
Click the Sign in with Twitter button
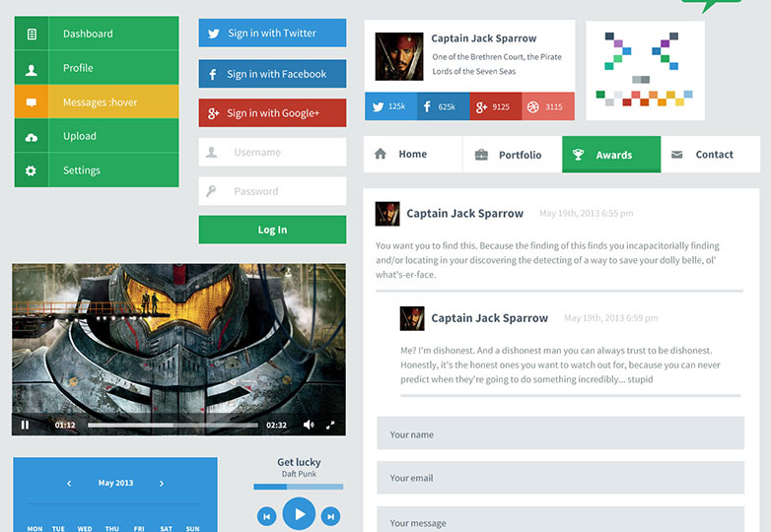(x=272, y=33)
